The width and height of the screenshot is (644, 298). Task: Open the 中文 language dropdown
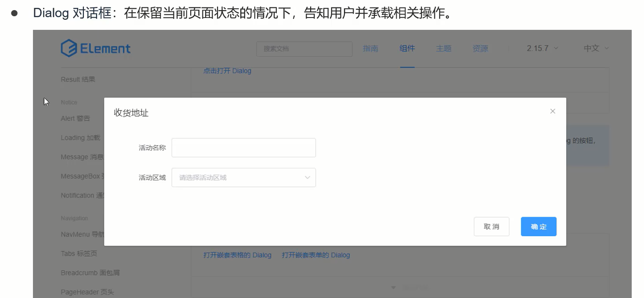[597, 49]
